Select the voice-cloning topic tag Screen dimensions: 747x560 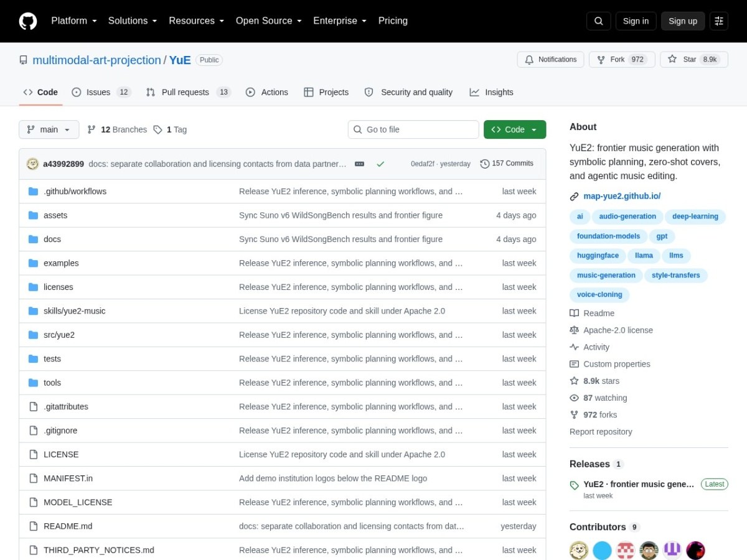coord(599,295)
